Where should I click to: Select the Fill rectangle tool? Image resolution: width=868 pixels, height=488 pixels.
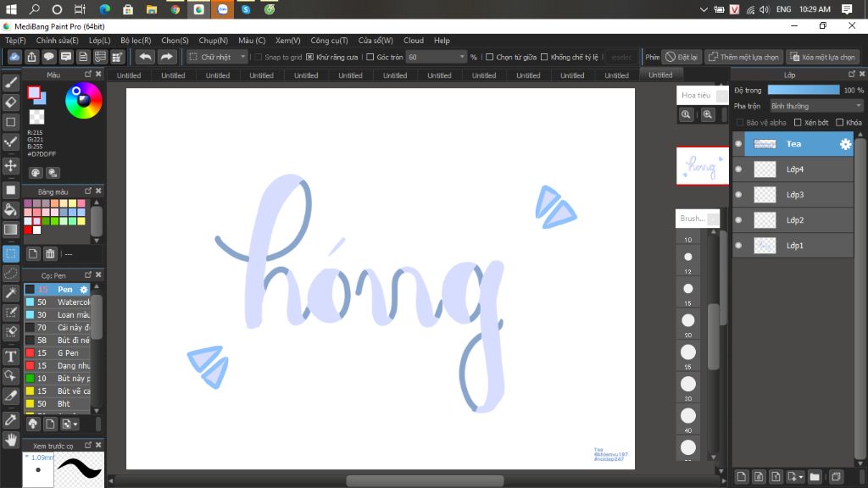tap(10, 190)
